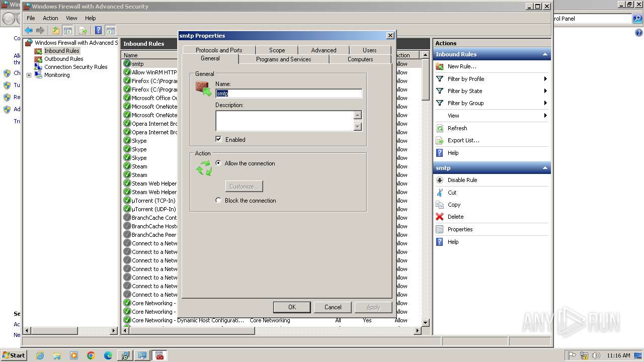This screenshot has width=644, height=362.
Task: Click the Description text area
Action: point(284,121)
